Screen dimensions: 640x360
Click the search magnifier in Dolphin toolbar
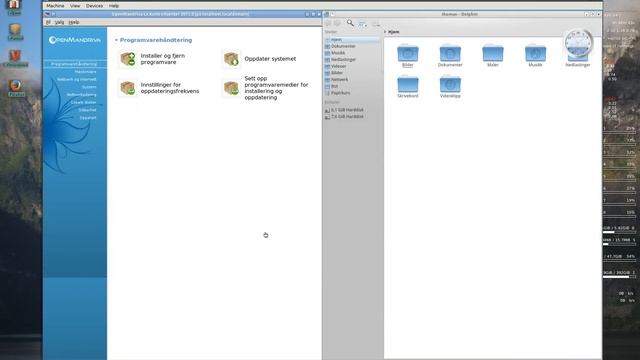(x=350, y=23)
